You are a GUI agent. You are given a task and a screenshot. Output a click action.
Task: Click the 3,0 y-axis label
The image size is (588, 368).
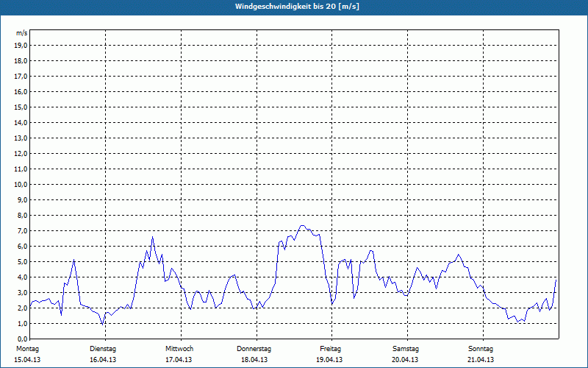coord(22,292)
